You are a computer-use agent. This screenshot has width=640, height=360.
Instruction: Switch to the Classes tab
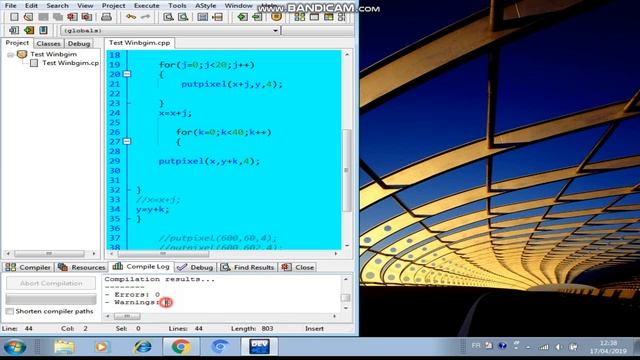[48, 43]
